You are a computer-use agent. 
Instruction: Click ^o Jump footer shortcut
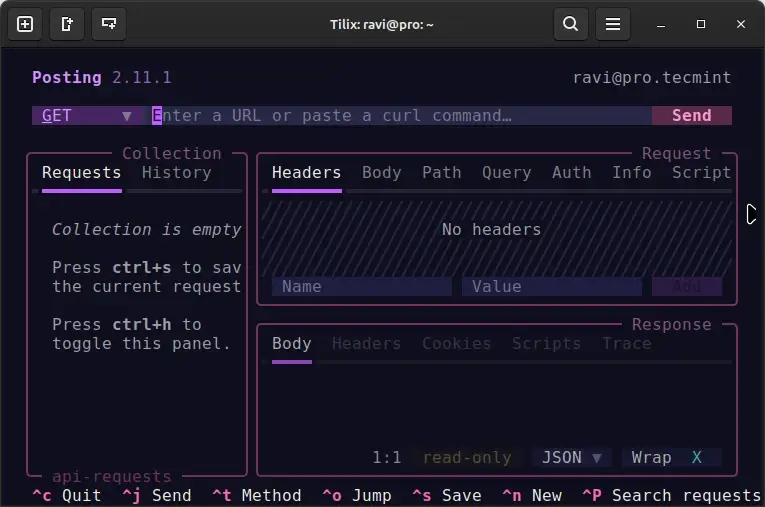tap(357, 496)
